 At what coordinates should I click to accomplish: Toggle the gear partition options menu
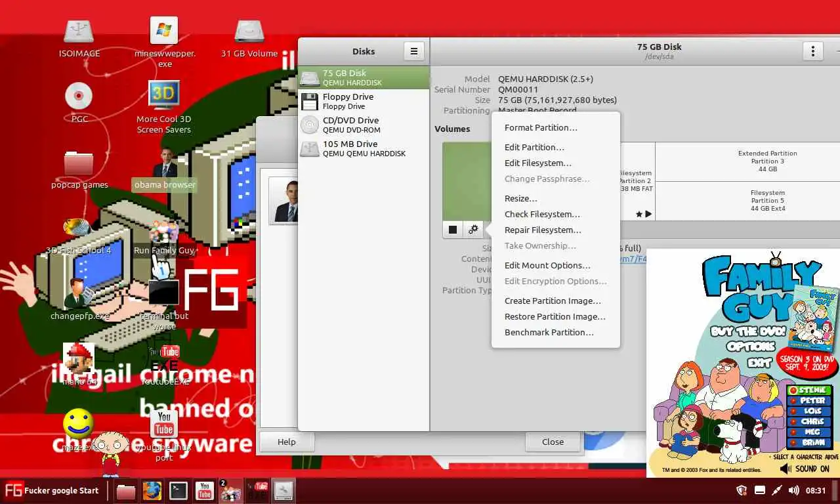(473, 230)
